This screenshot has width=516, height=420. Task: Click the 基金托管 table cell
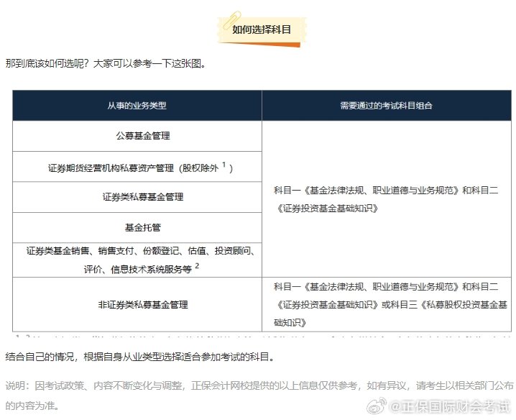pyautogui.click(x=137, y=228)
